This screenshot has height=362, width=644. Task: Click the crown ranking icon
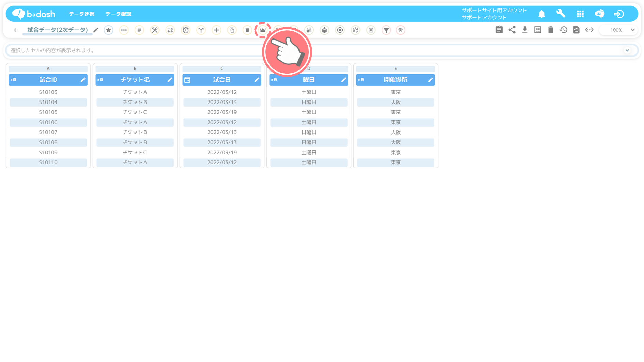click(263, 30)
